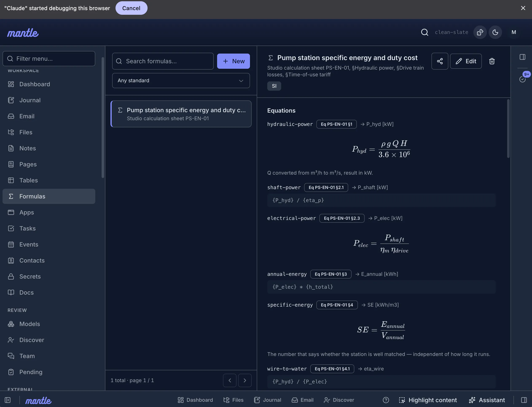Go to Email in the sidebar

click(x=49, y=116)
